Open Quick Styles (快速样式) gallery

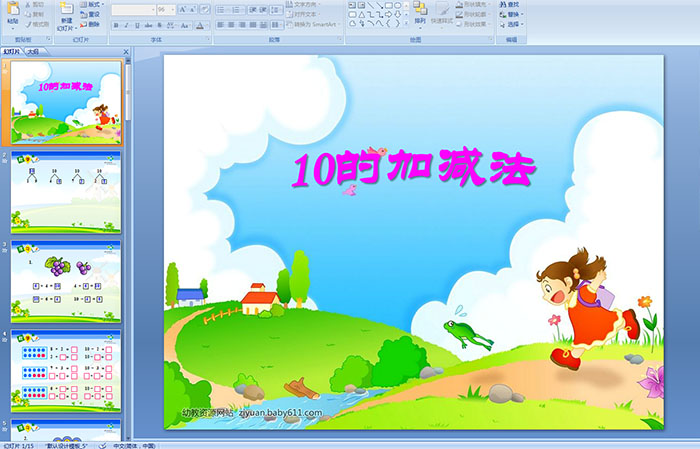[442, 16]
